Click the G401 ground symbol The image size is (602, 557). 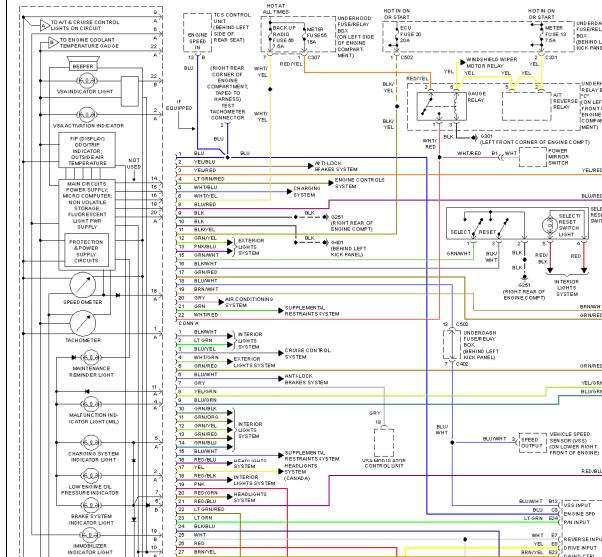pos(326,243)
